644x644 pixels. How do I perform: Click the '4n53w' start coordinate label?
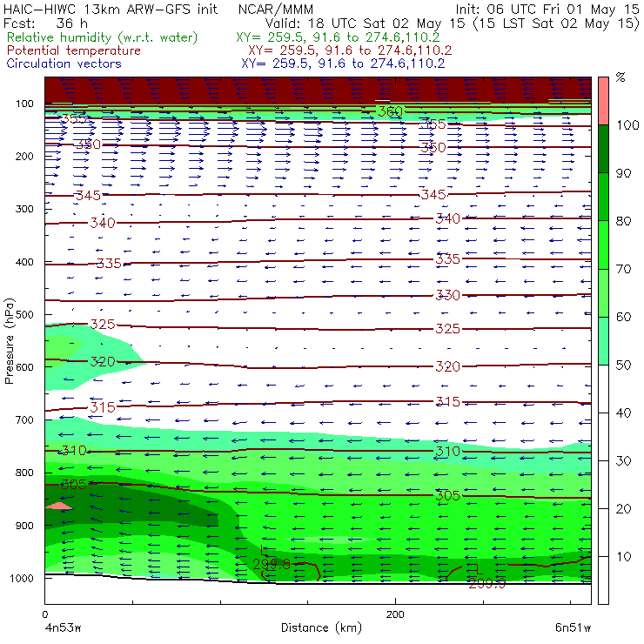(x=63, y=628)
